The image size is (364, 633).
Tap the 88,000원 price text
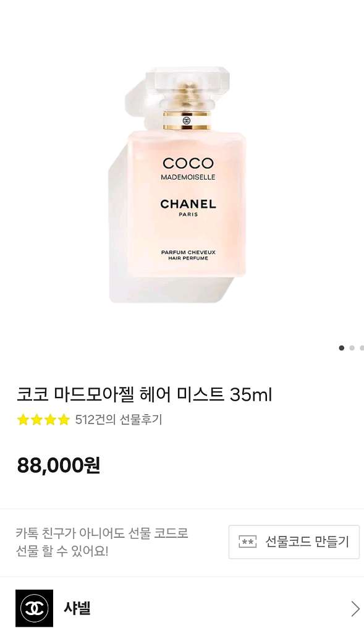pyautogui.click(x=59, y=465)
